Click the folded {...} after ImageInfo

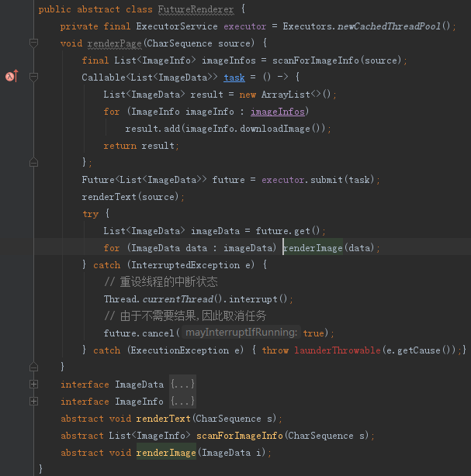pos(182,401)
